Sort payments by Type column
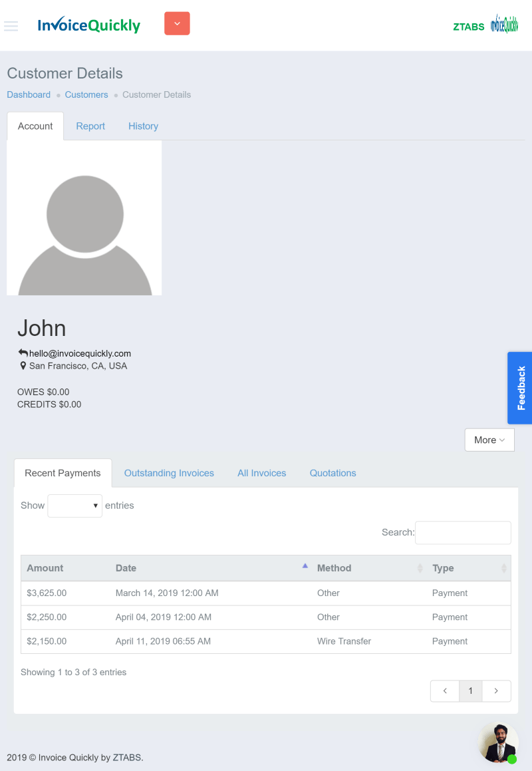This screenshot has height=771, width=532. pyautogui.click(x=443, y=568)
